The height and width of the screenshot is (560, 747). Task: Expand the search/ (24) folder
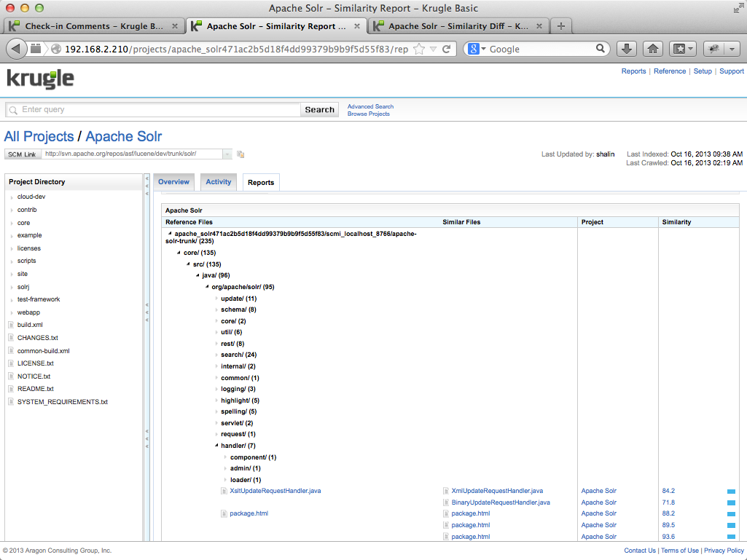tap(216, 355)
